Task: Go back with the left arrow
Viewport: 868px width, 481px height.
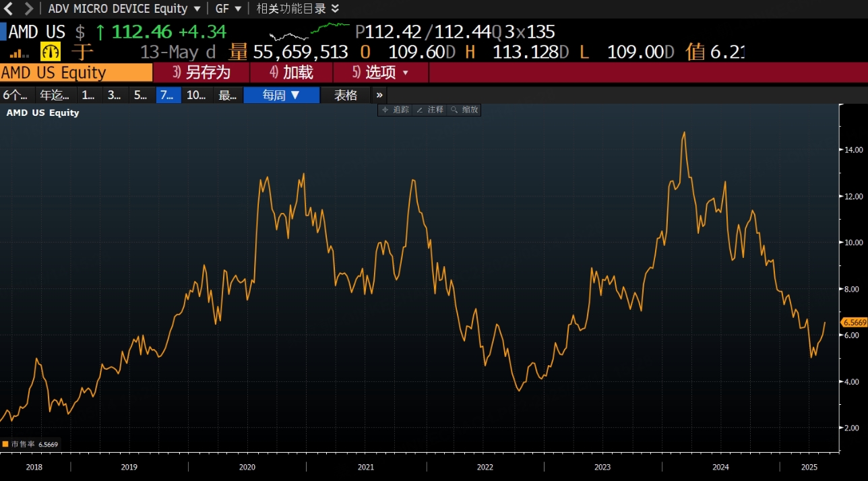Action: pyautogui.click(x=9, y=9)
